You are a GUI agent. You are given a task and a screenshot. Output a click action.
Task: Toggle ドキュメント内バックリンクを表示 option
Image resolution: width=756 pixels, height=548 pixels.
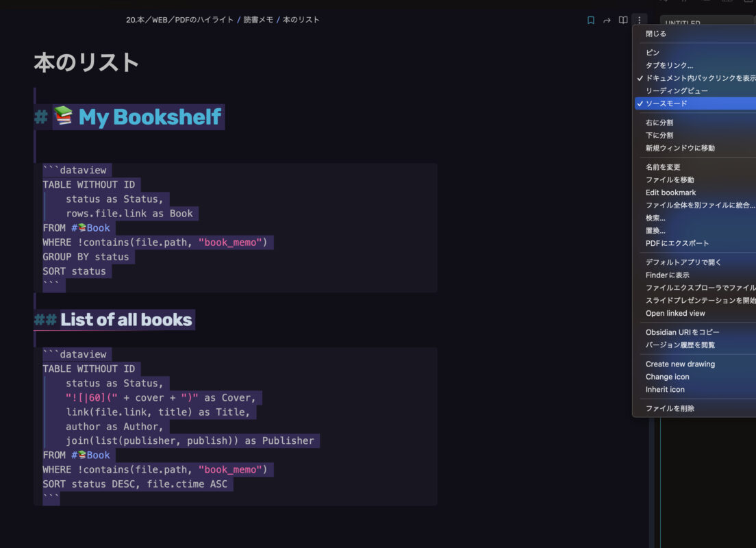pyautogui.click(x=698, y=78)
